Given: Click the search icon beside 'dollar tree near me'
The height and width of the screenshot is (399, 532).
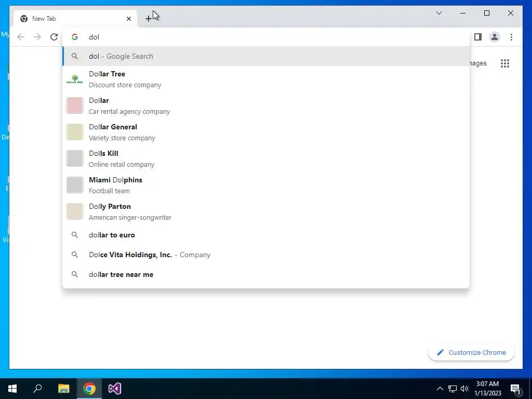Looking at the screenshot, I should pyautogui.click(x=75, y=274).
